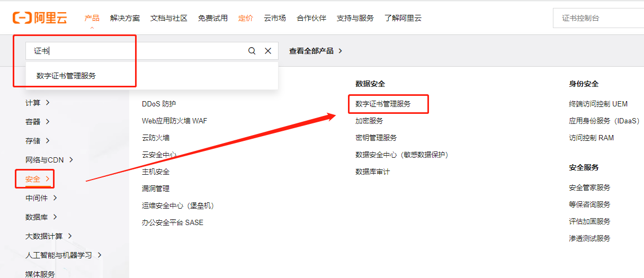
Task: Open the 合作伙伴 menu item
Action: (x=311, y=18)
